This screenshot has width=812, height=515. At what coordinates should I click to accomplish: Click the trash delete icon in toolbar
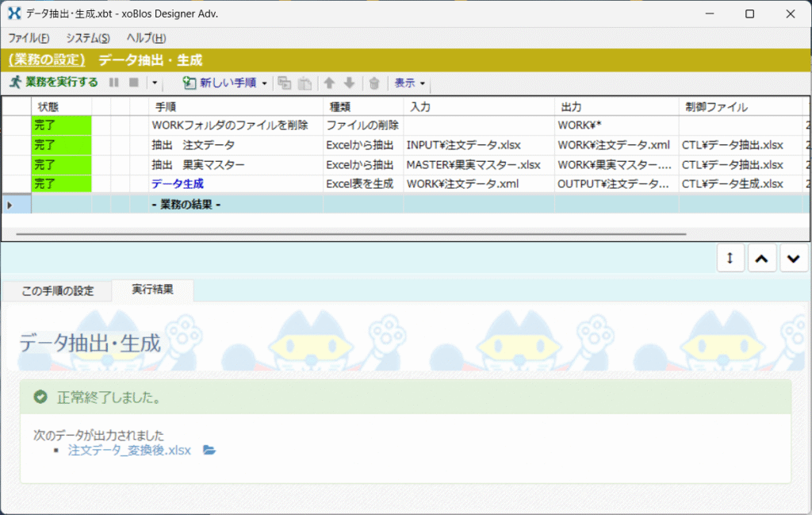point(374,83)
